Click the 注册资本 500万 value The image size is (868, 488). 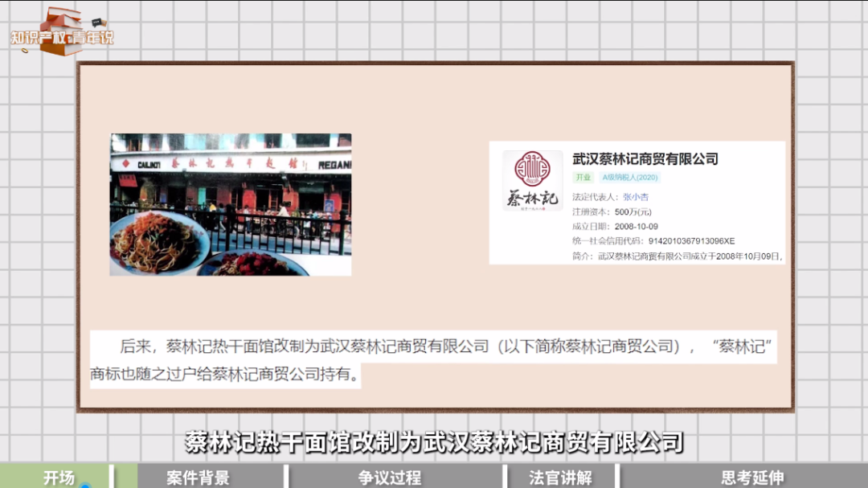633,212
